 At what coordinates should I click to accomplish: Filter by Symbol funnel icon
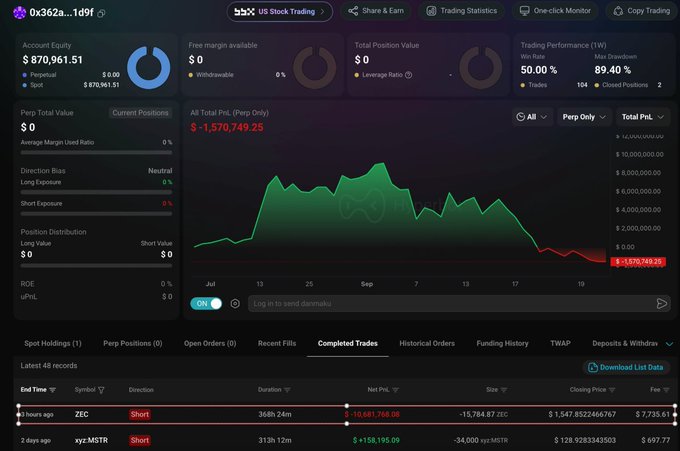coord(101,390)
